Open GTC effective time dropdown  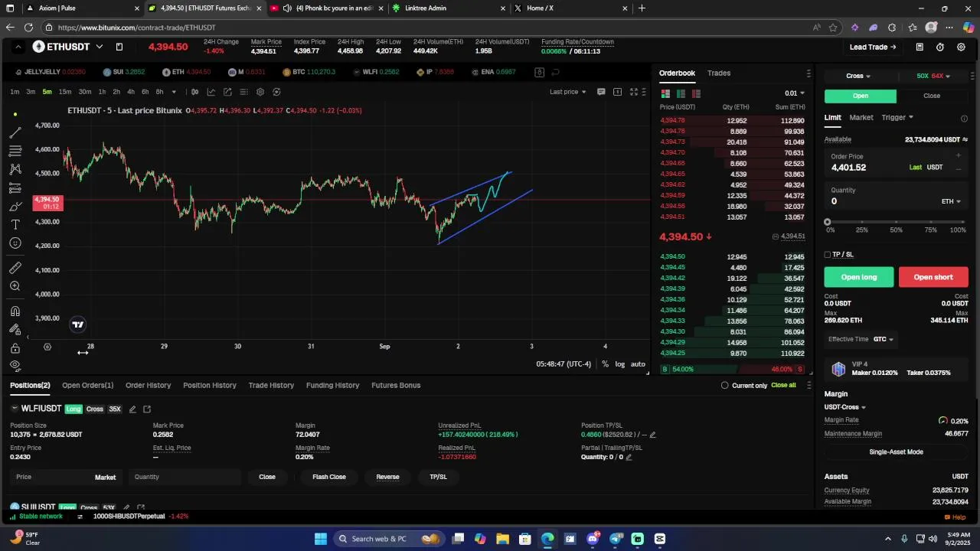click(x=884, y=339)
